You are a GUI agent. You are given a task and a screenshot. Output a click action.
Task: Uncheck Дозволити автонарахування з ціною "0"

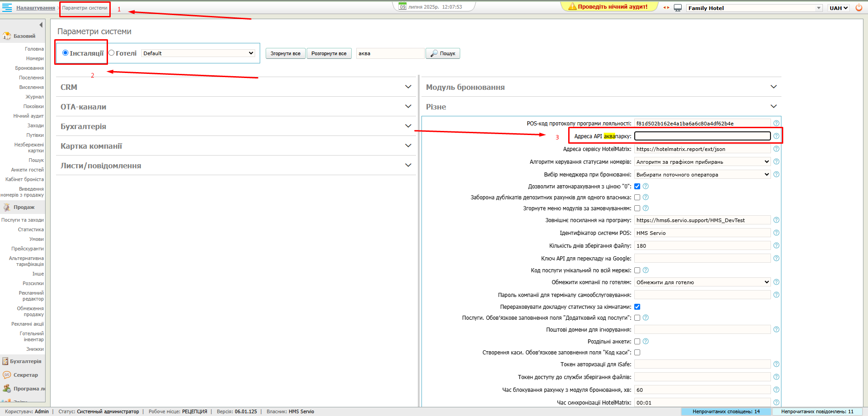(637, 186)
